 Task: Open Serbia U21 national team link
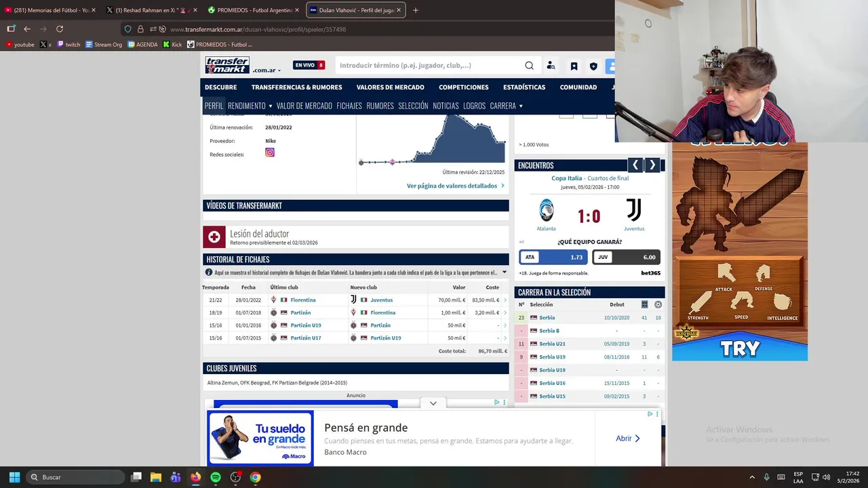[x=552, y=344]
